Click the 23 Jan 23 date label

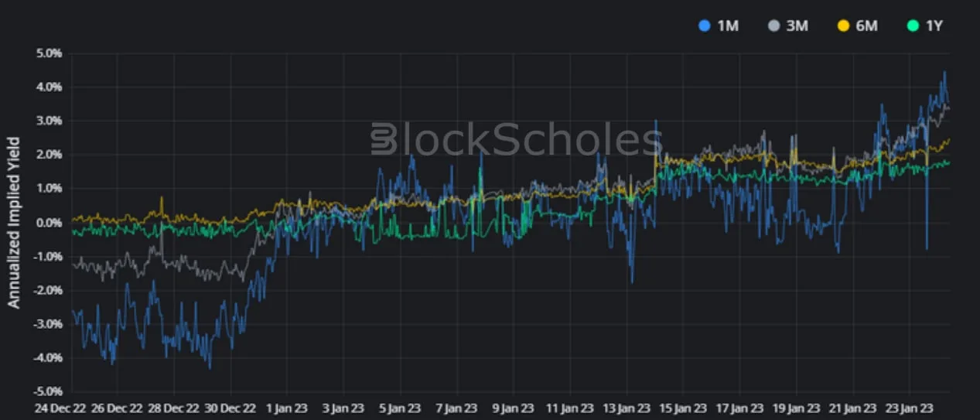909,407
